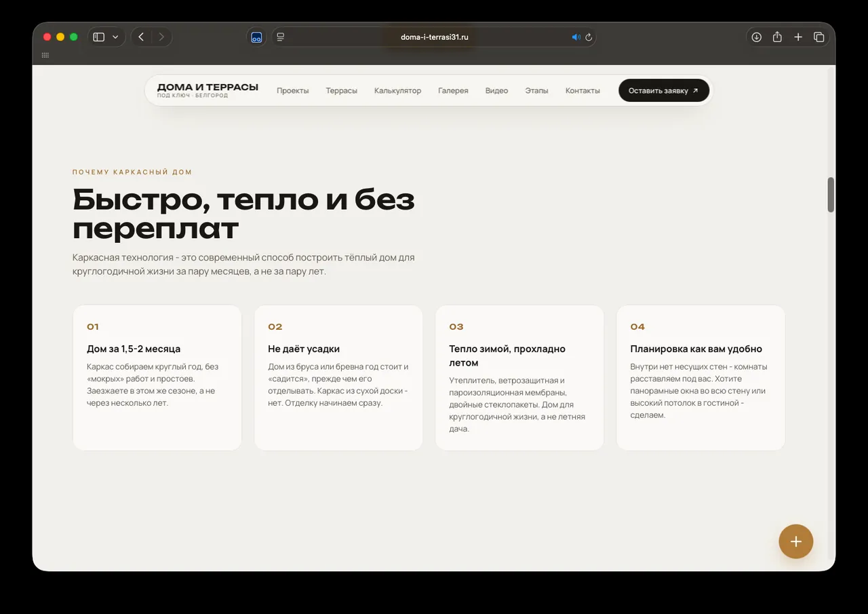Reload the page with the refresh icon
The width and height of the screenshot is (868, 614).
point(589,37)
